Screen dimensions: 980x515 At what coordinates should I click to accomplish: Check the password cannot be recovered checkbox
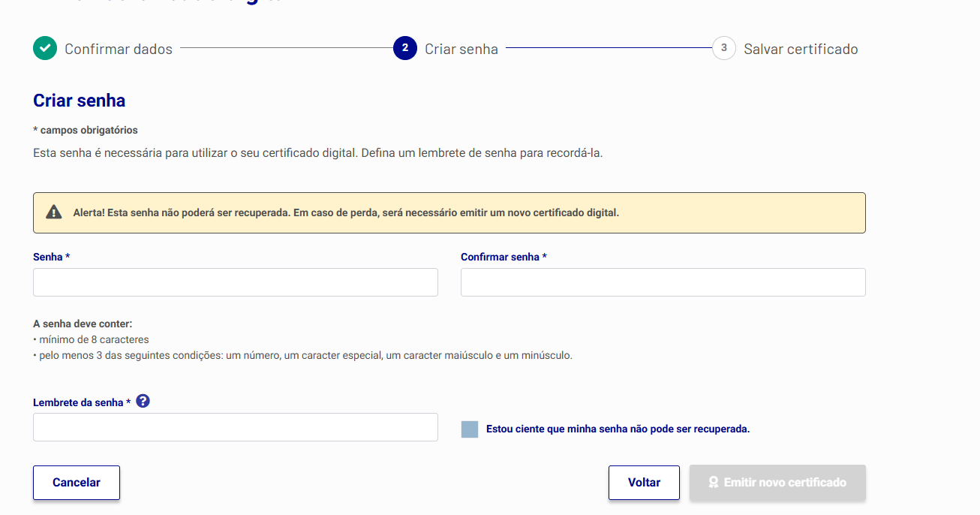470,429
